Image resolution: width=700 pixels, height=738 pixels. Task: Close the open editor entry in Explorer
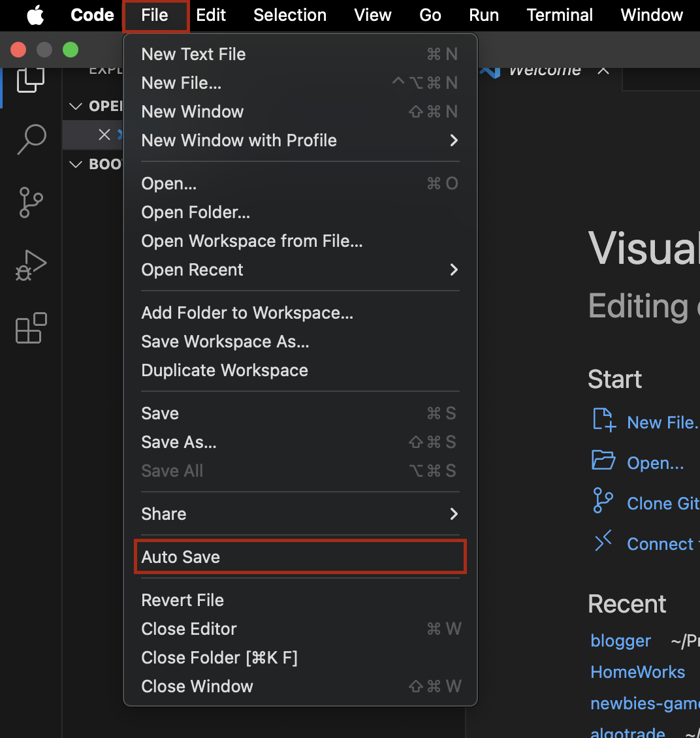click(x=104, y=135)
